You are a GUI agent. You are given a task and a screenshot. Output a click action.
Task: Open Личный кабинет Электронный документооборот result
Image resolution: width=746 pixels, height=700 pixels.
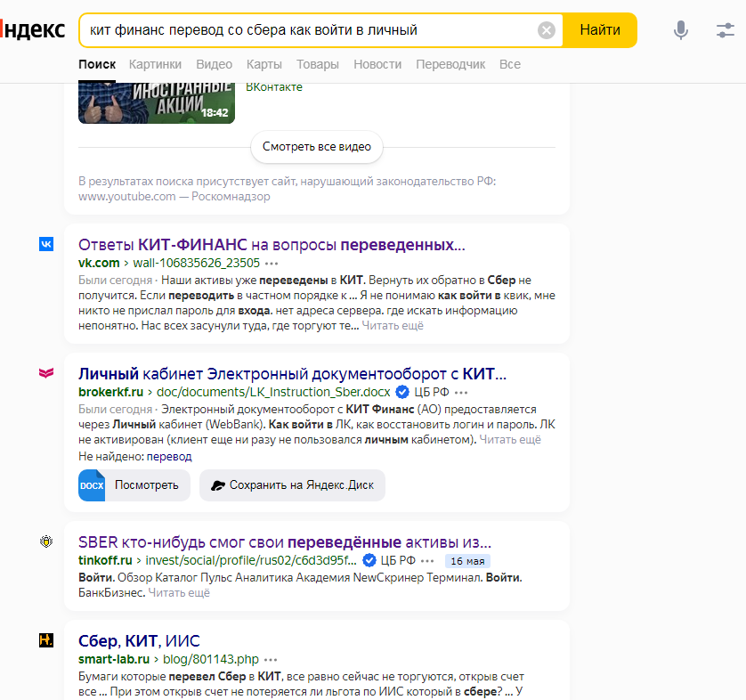tap(292, 374)
